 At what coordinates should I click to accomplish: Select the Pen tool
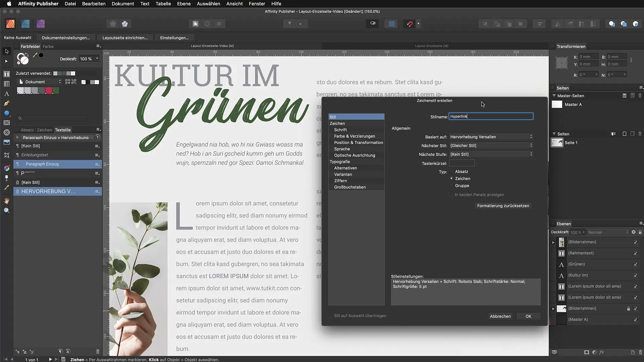tap(7, 104)
